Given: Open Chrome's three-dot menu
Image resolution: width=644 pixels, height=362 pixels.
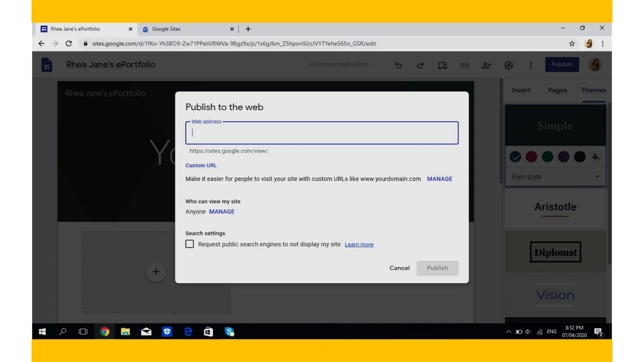Looking at the screenshot, I should [x=602, y=44].
